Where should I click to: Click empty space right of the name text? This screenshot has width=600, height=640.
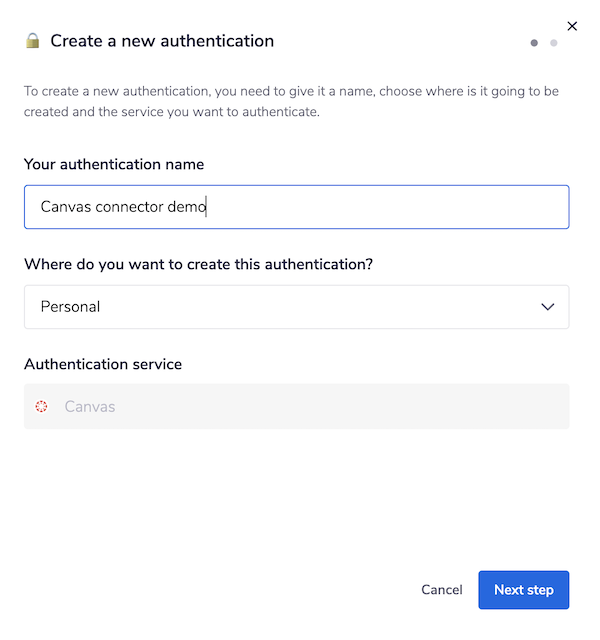pyautogui.click(x=400, y=207)
